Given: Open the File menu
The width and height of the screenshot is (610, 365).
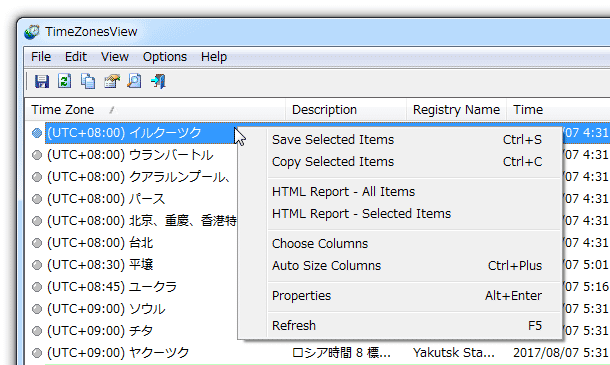Looking at the screenshot, I should coord(41,57).
